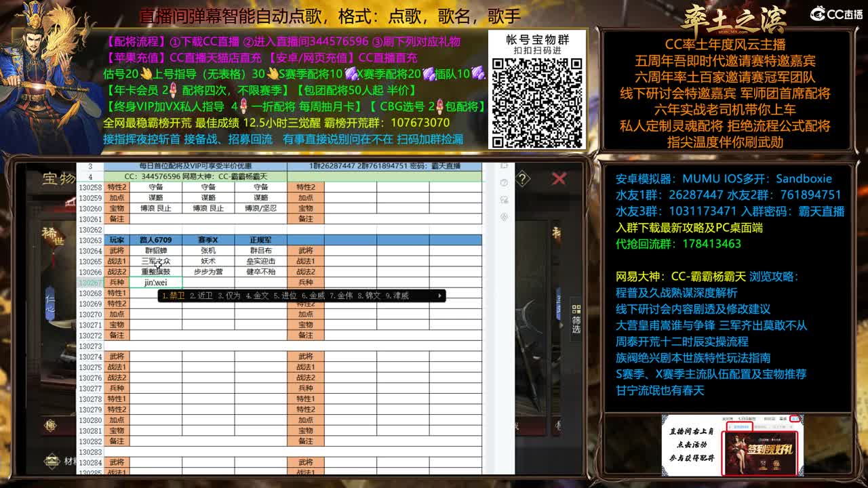
Task: Select the cell 妖术
Action: click(208, 261)
